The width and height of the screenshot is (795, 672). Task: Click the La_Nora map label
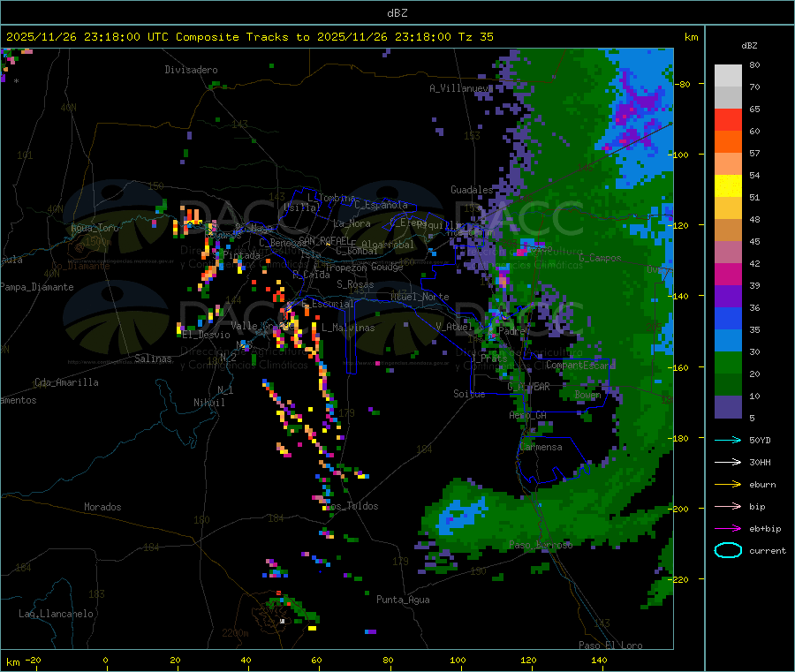(x=352, y=223)
